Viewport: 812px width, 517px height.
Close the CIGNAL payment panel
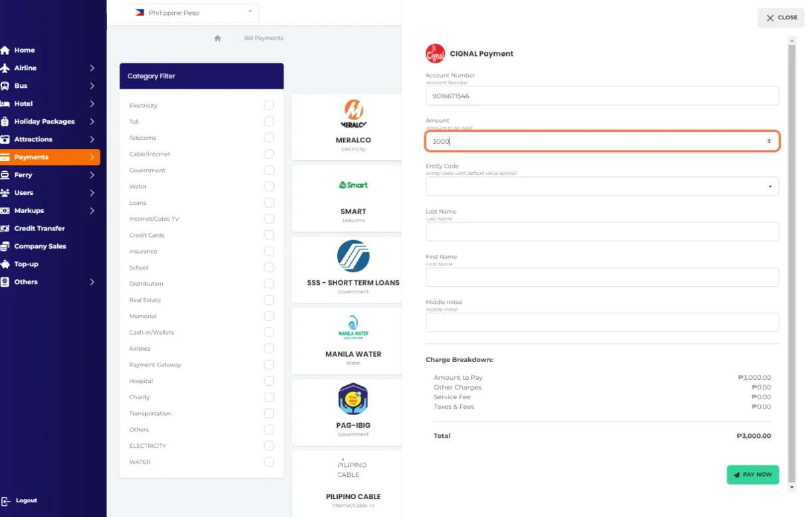tap(781, 18)
